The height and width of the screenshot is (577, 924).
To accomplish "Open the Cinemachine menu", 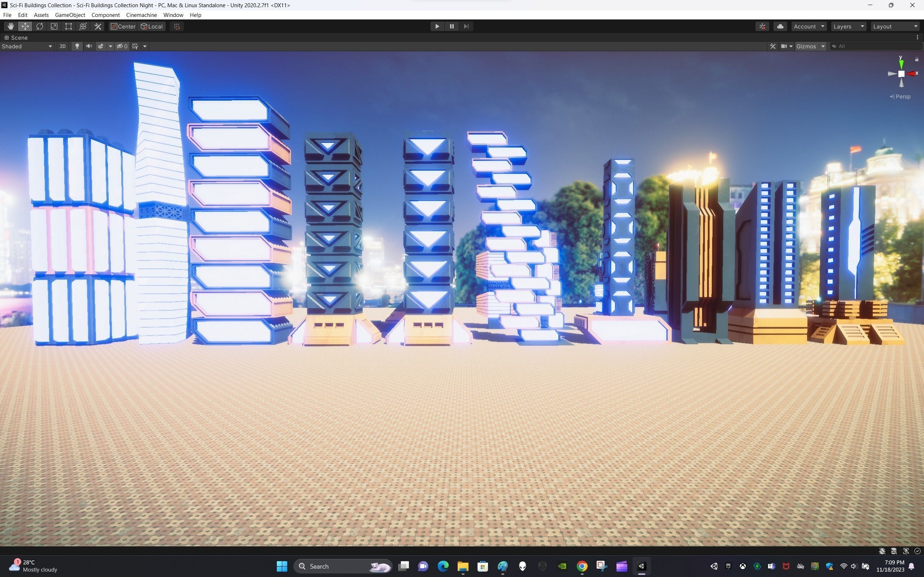I will pyautogui.click(x=141, y=15).
